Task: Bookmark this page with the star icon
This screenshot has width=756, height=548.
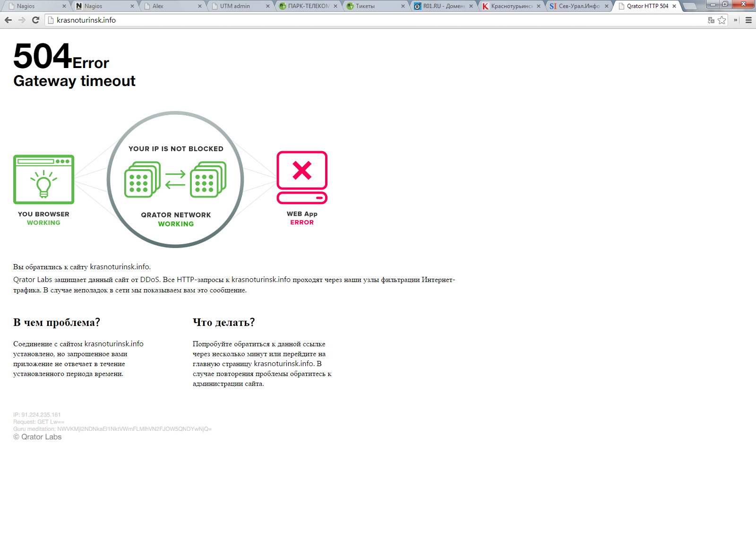Action: [x=722, y=20]
